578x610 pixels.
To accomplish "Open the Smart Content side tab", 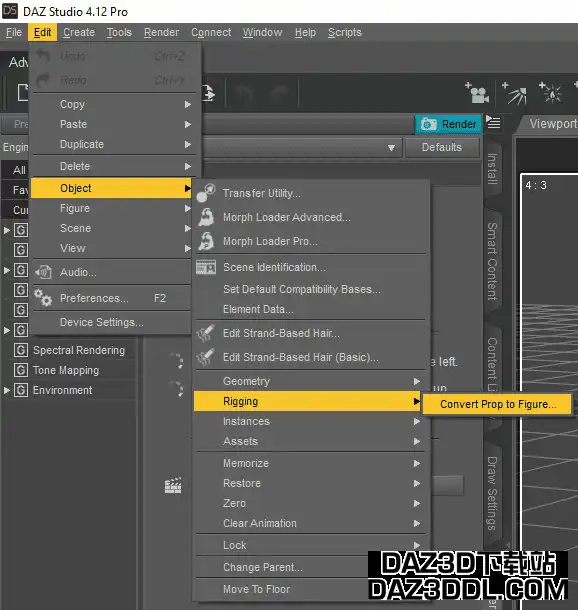I will click(492, 261).
